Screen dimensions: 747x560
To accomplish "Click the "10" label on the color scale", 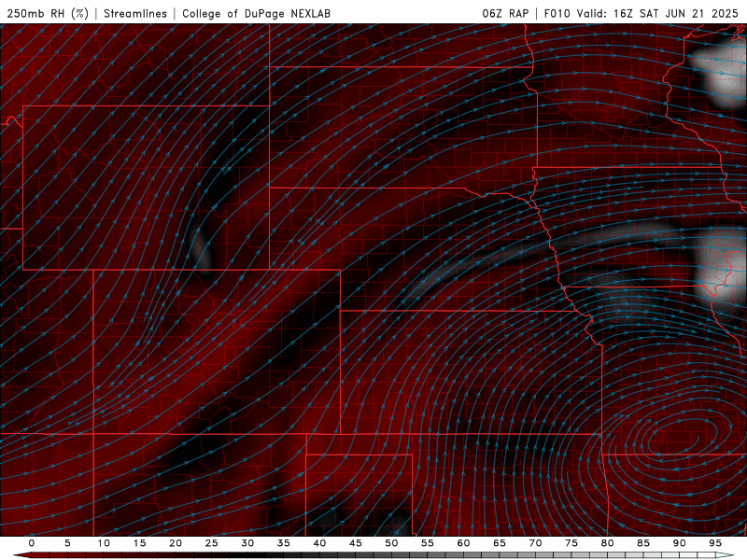I will 104,543.
